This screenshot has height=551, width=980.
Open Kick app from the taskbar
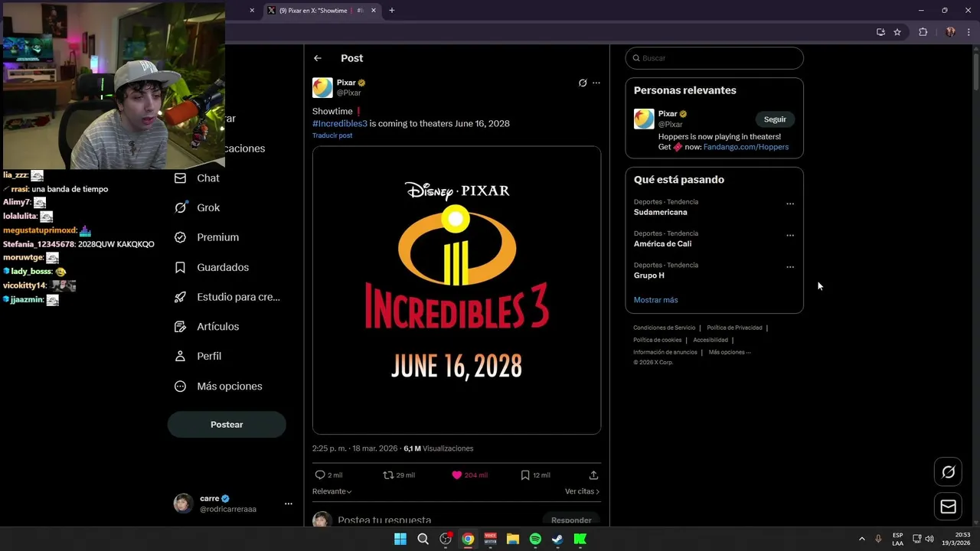click(x=580, y=539)
